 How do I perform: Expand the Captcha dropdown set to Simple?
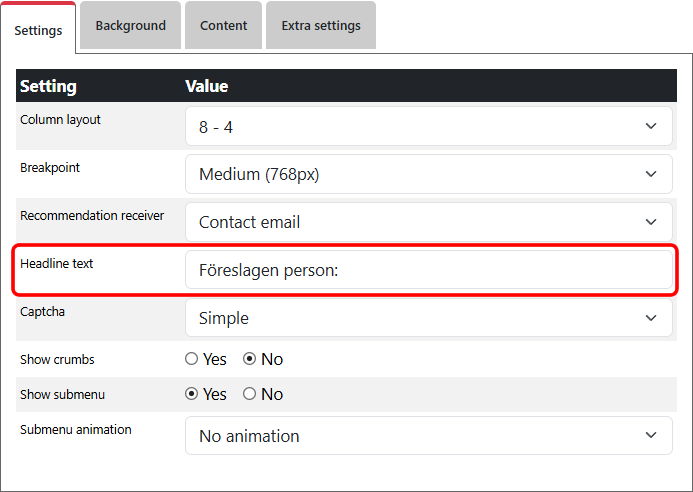[x=428, y=318]
